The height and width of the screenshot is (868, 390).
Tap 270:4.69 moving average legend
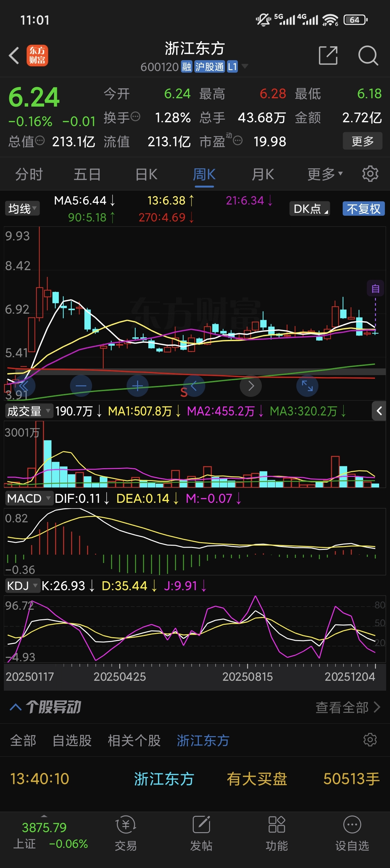pos(166,217)
